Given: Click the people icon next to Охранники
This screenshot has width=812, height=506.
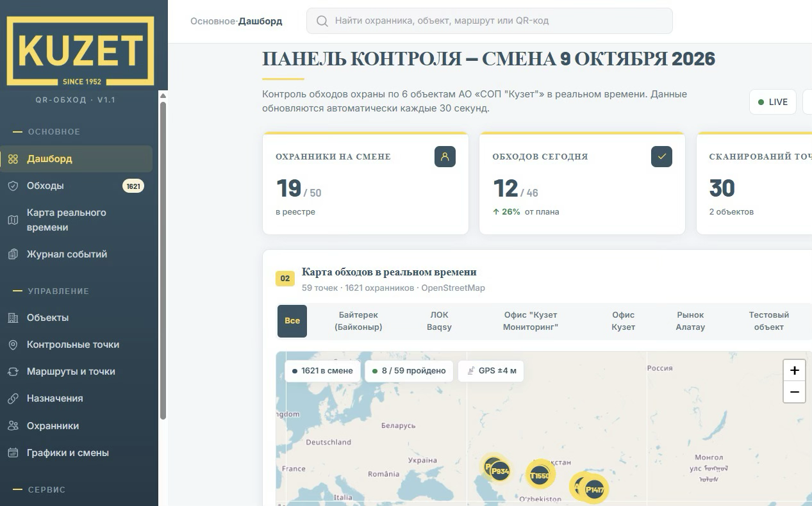Looking at the screenshot, I should [x=13, y=426].
